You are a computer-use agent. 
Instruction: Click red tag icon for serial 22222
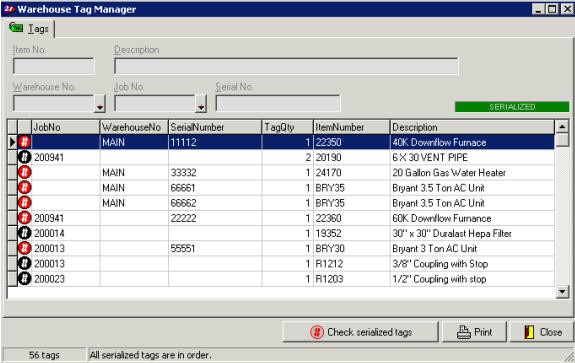pyautogui.click(x=25, y=218)
